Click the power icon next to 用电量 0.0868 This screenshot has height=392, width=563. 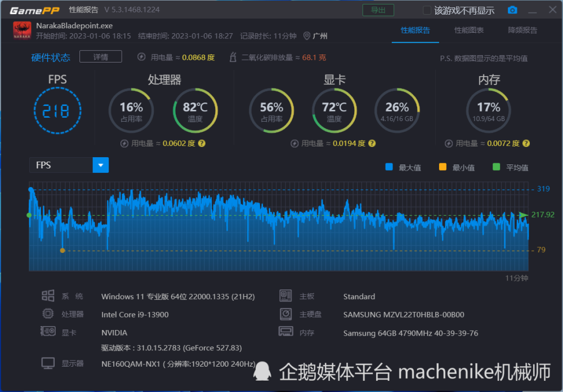pyautogui.click(x=141, y=57)
